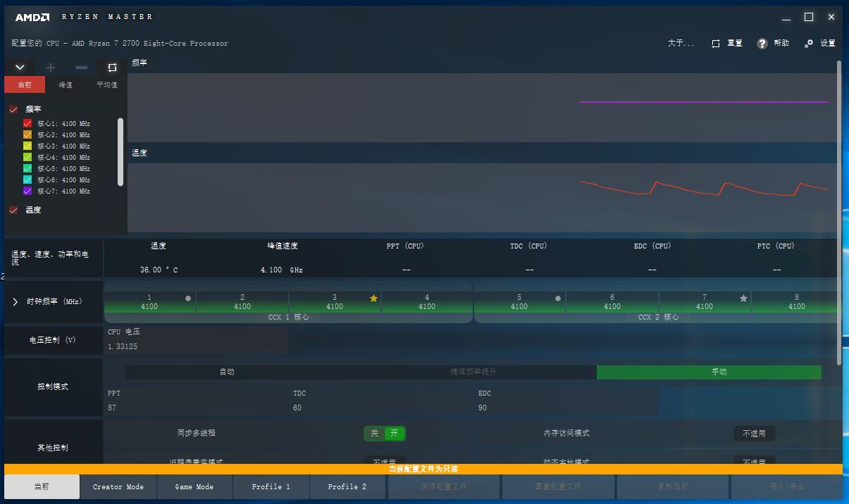Open help via the question mark icon
849x504 pixels.
(x=762, y=44)
